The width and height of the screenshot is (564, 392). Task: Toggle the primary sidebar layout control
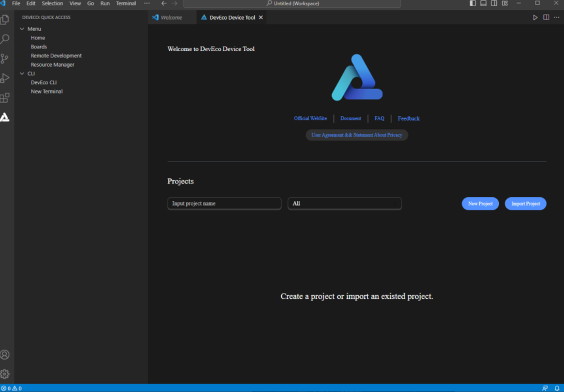click(472, 3)
